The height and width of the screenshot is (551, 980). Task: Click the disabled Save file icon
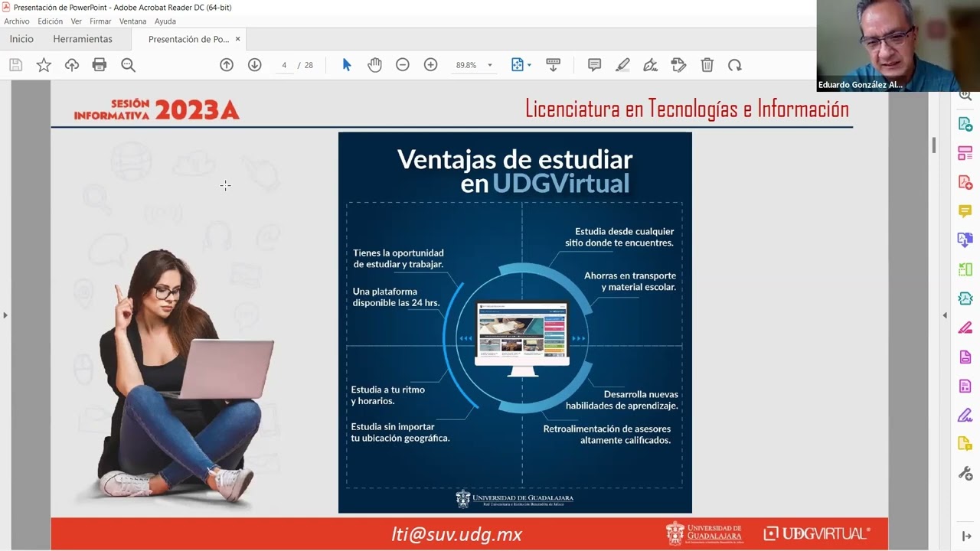point(16,65)
